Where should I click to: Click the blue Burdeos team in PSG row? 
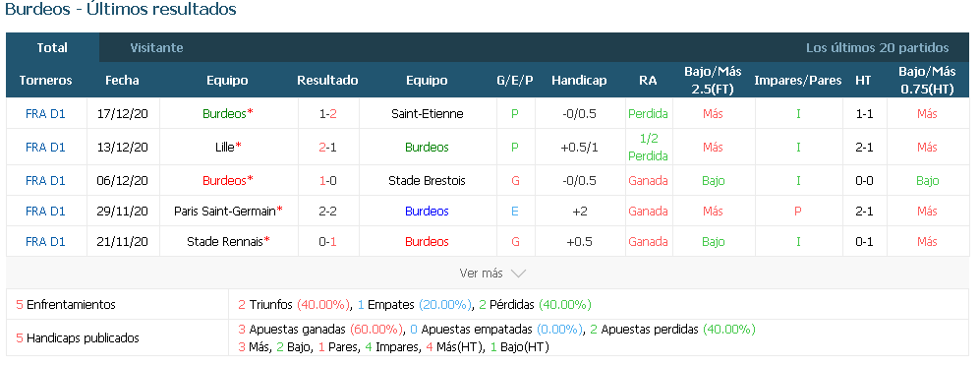[427, 212]
